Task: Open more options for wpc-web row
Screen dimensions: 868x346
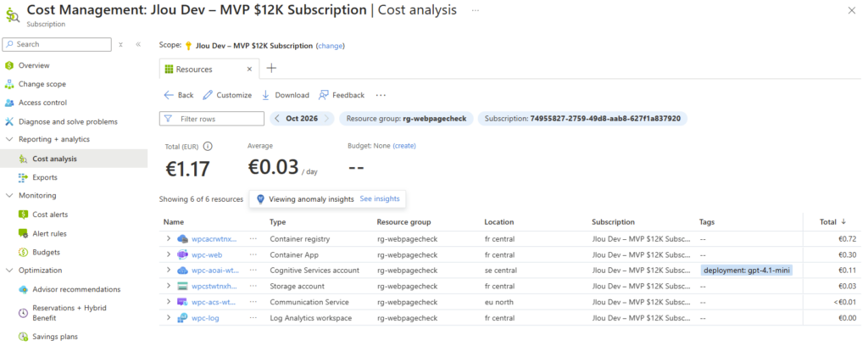Action: 253,254
